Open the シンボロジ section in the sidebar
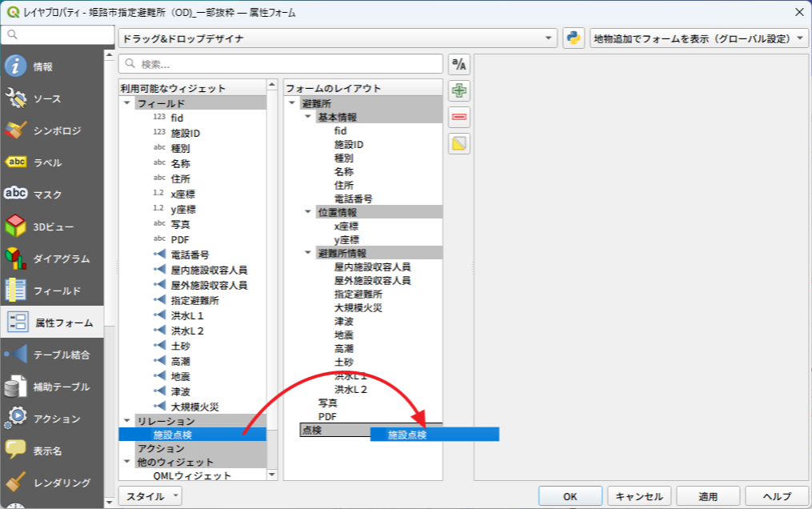 tap(53, 130)
